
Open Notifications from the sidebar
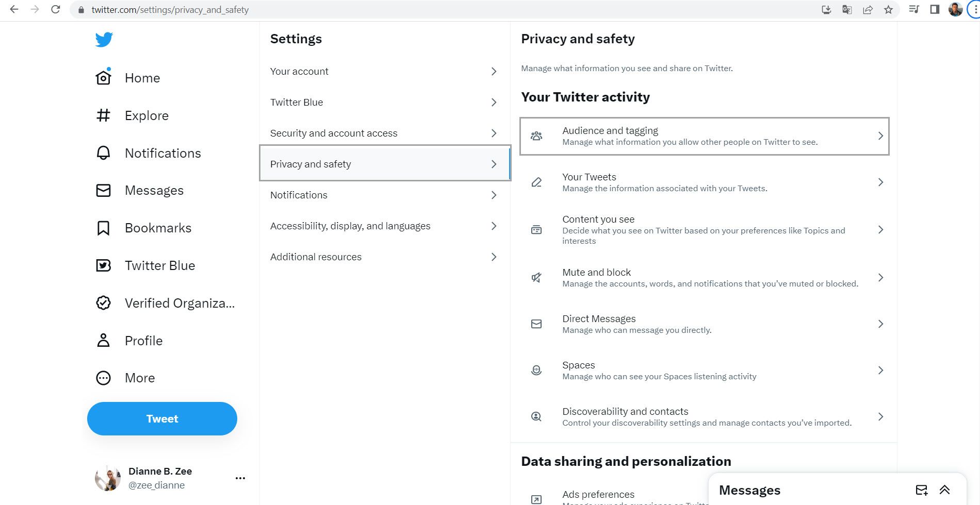click(162, 153)
